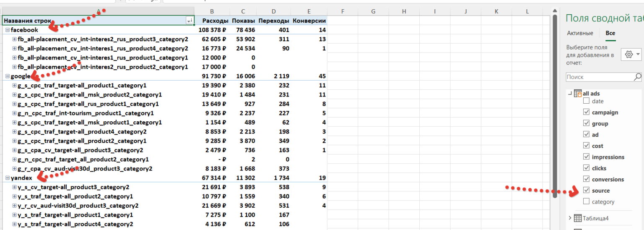Expand g_n_cpc_traf_target_all_product2_category1 row
The image size is (644, 230).
(15, 159)
